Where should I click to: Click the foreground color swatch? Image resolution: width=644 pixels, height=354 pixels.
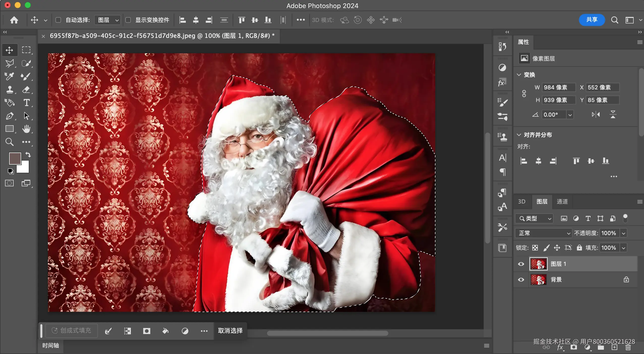14,158
